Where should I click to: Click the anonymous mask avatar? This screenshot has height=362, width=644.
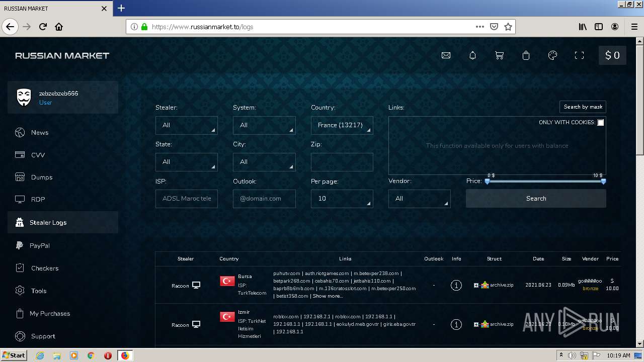click(24, 97)
